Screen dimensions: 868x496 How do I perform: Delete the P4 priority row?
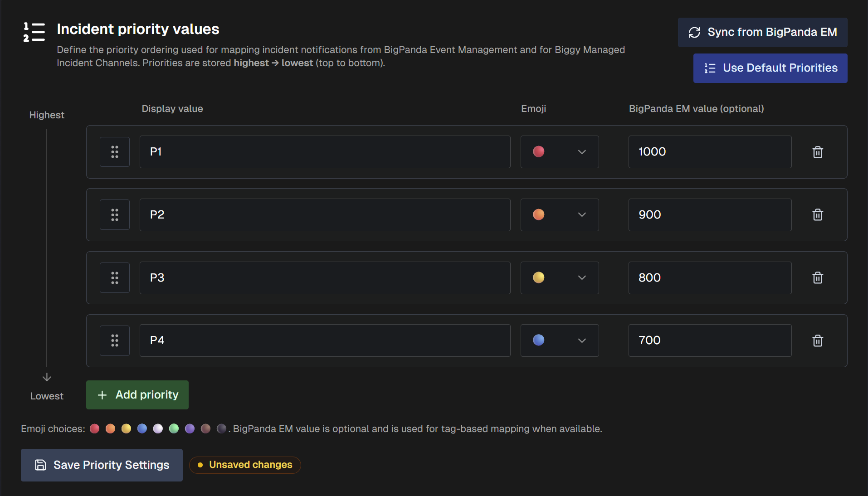point(817,340)
